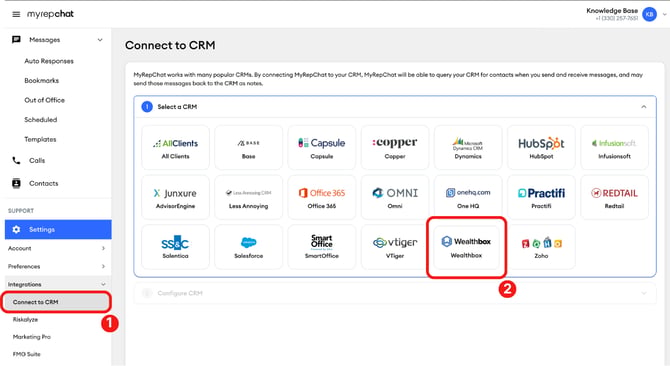Viewport: 670px width, 366px height.
Task: Choose the Base CRM tile
Action: 248,147
